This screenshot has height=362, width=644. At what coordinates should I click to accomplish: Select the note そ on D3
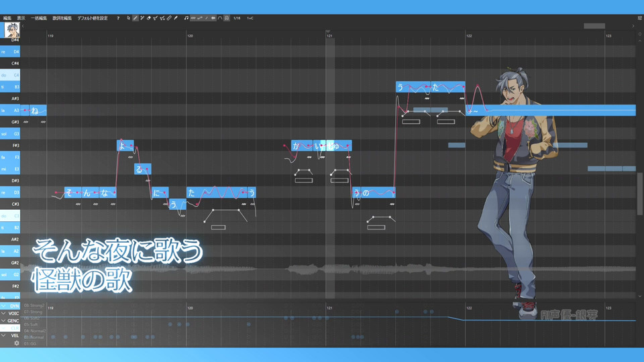coord(72,192)
